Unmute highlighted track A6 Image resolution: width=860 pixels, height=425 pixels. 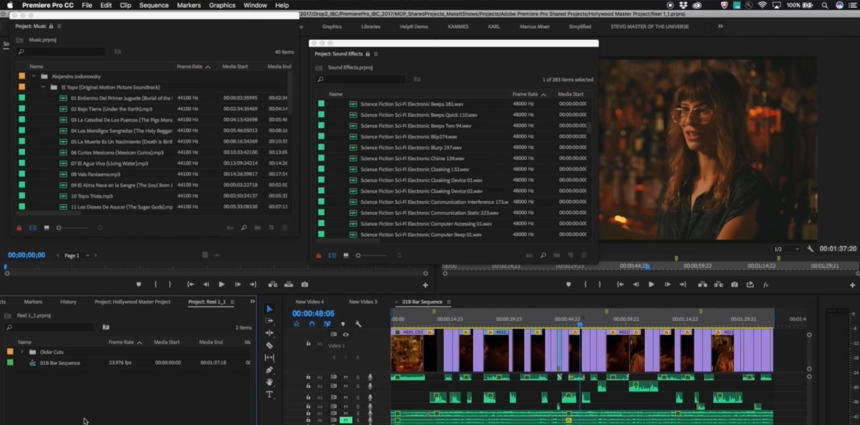(346, 420)
